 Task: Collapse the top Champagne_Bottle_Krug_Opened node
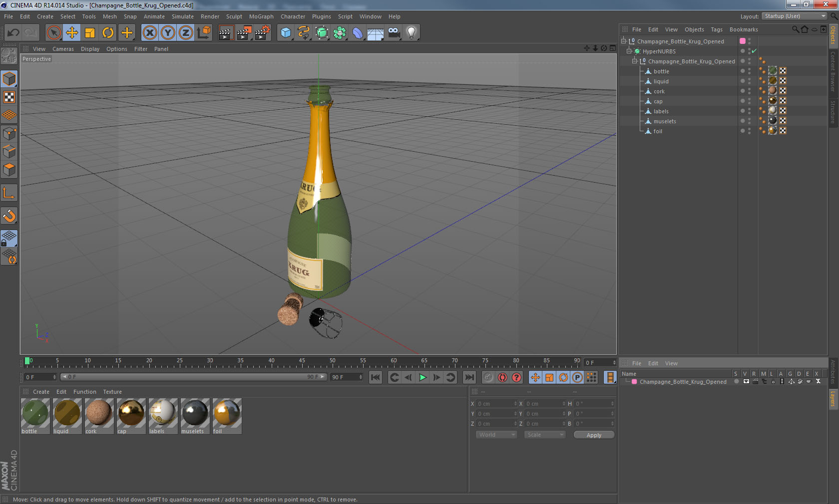tap(624, 41)
